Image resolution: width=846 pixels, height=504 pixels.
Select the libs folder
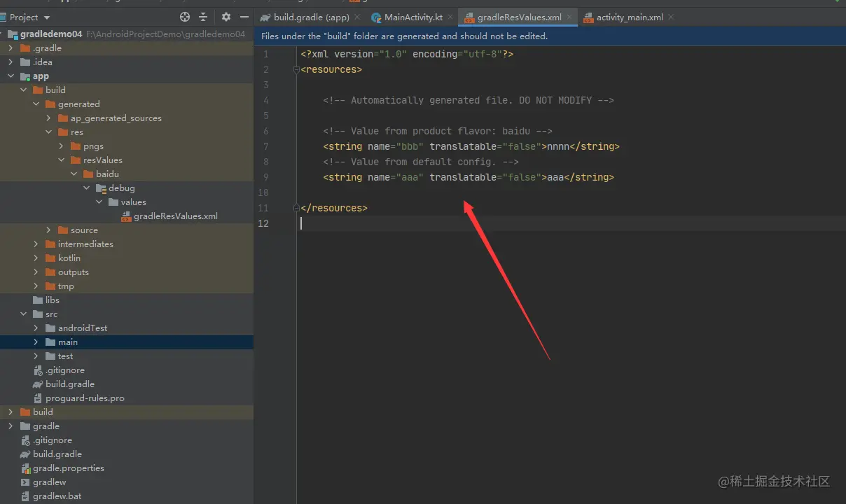pyautogui.click(x=53, y=300)
